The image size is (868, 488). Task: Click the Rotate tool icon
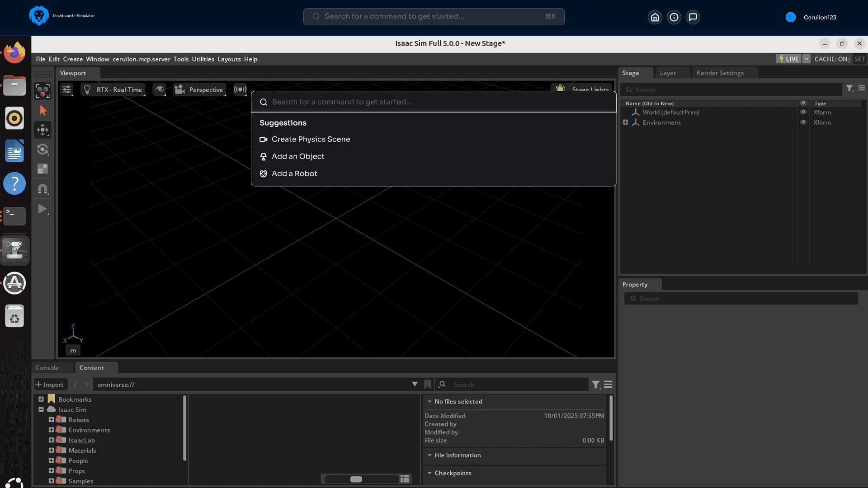pyautogui.click(x=42, y=150)
